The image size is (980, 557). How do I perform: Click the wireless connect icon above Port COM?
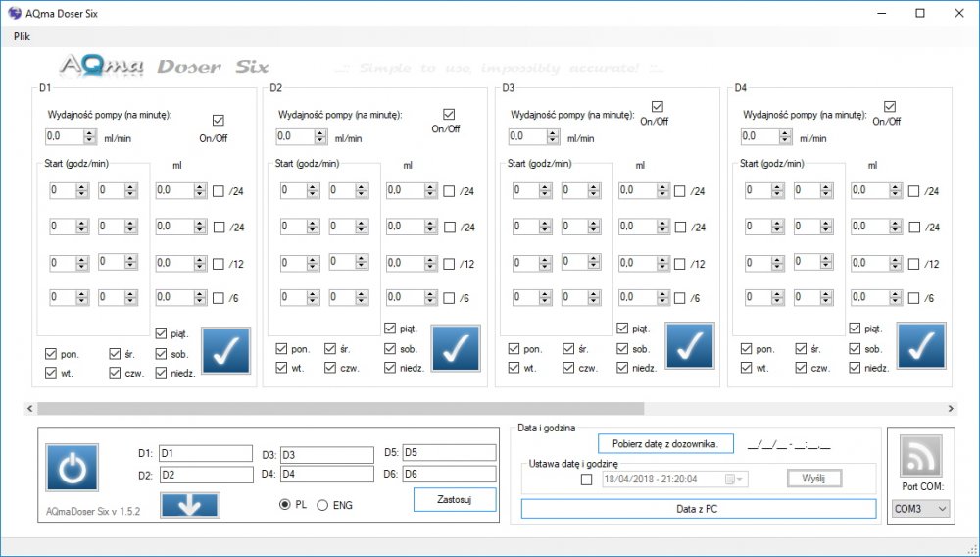point(920,456)
